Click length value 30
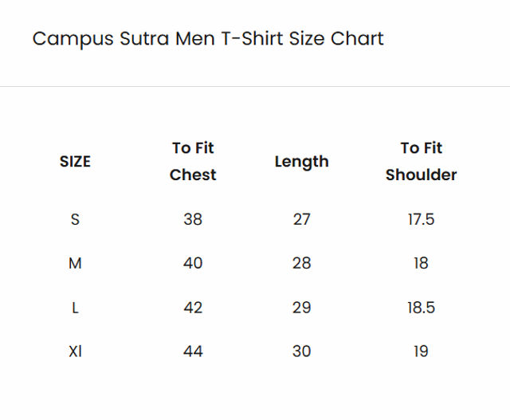 301,351
